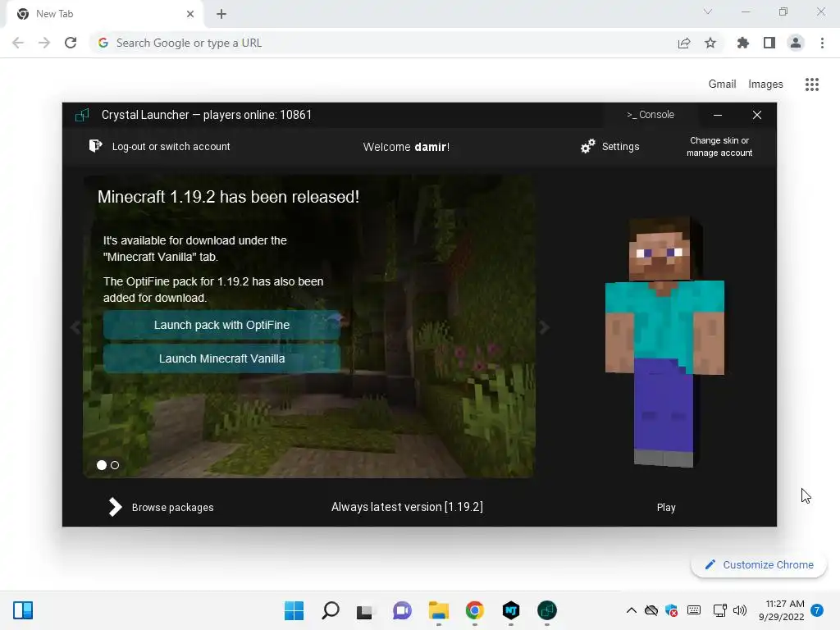Open Chat app on taskbar
The image size is (840, 630).
402,610
